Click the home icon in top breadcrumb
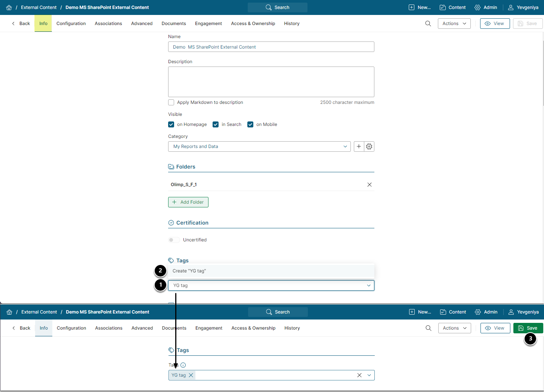The image size is (544, 392). 9,7
